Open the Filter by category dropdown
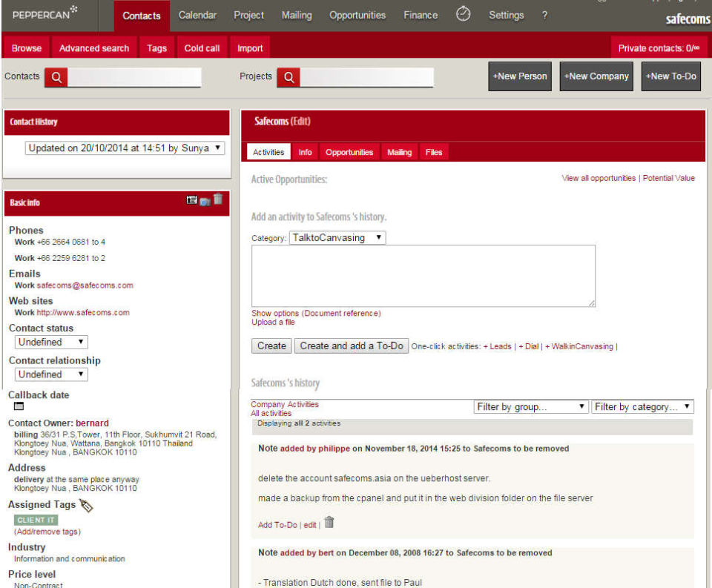The width and height of the screenshot is (712, 588). coord(642,407)
